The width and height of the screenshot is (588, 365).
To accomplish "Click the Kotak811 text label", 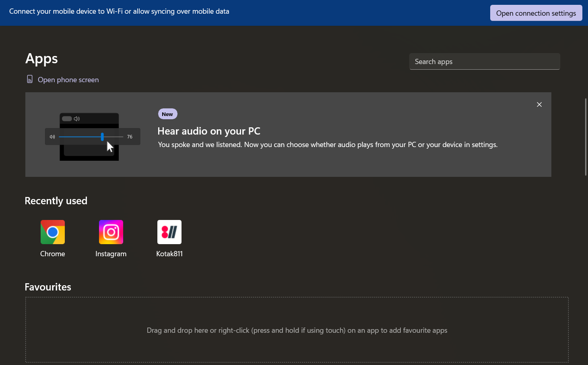I will point(169,254).
